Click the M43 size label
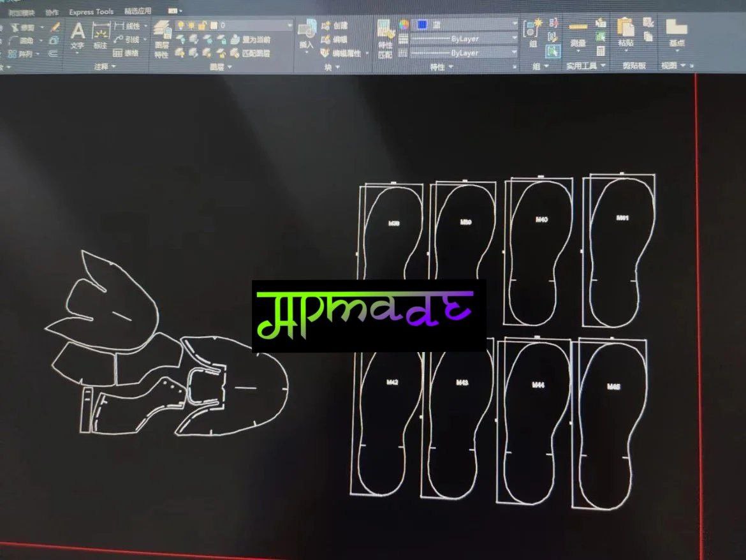The image size is (746, 560). pyautogui.click(x=462, y=383)
